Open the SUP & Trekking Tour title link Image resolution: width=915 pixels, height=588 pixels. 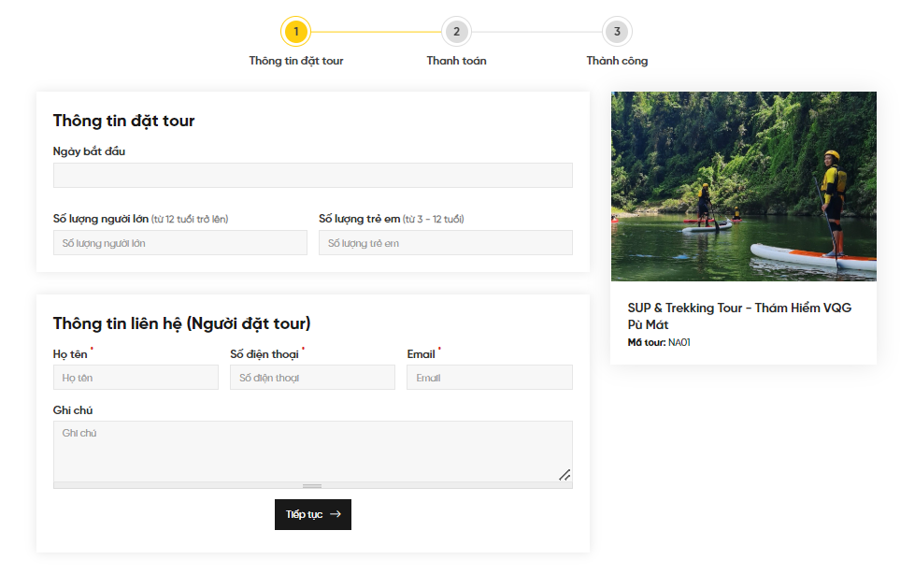click(739, 316)
